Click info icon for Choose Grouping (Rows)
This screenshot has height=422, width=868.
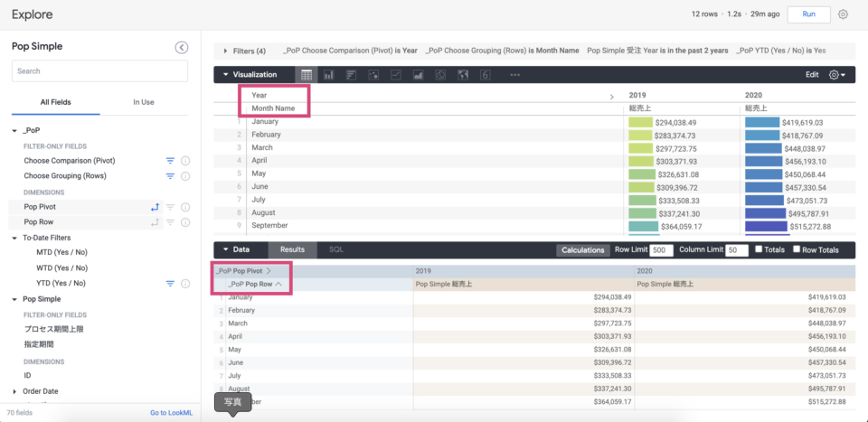185,176
